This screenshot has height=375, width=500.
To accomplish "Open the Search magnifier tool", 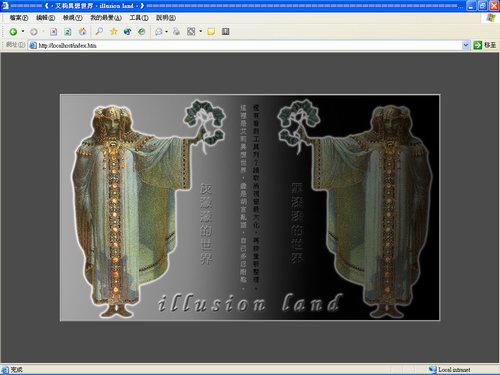I will click(99, 31).
